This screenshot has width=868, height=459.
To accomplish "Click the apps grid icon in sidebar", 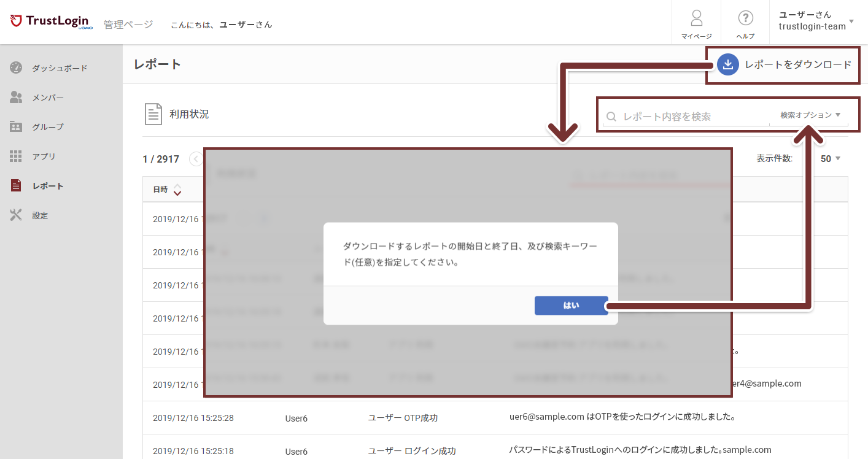I will pos(16,156).
